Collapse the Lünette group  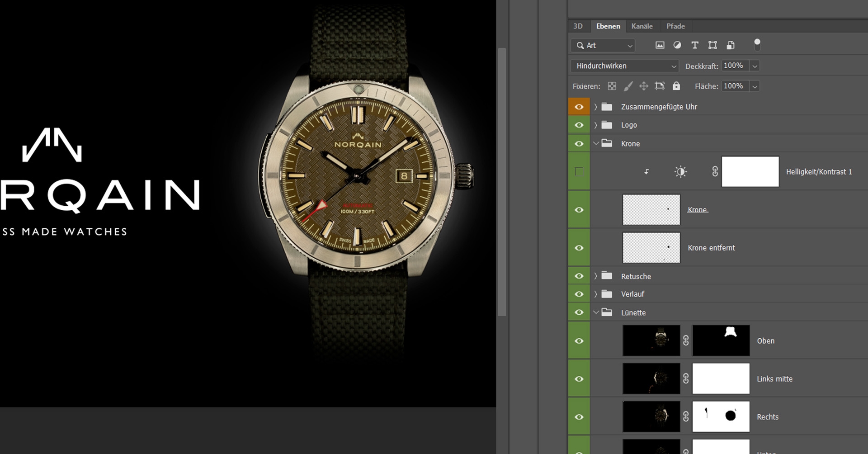coord(596,312)
